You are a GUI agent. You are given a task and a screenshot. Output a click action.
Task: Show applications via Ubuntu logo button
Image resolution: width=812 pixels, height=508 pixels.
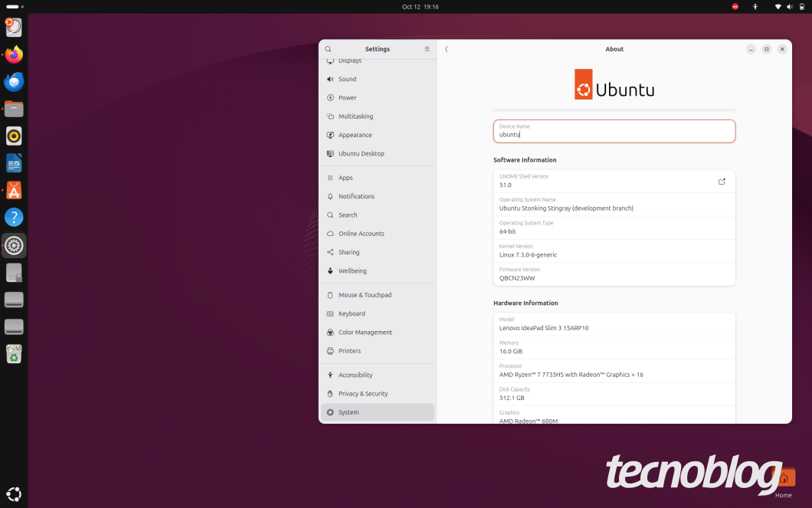click(x=14, y=494)
